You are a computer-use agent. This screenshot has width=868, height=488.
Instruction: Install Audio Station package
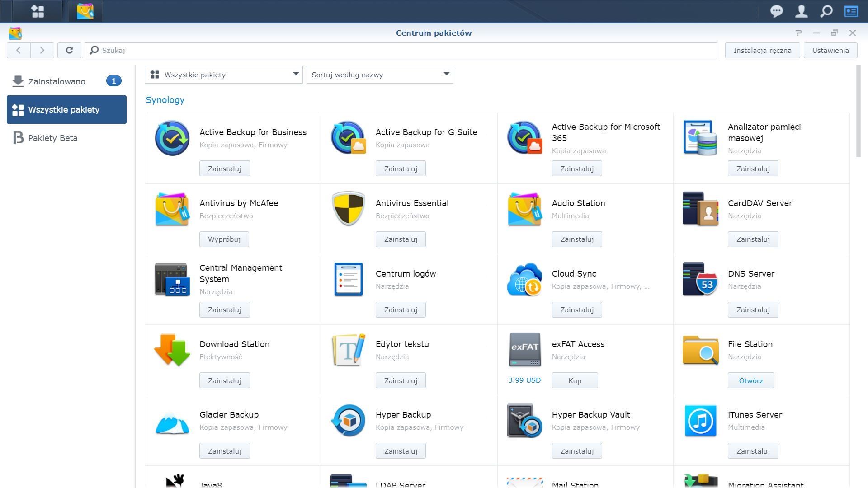coord(577,239)
